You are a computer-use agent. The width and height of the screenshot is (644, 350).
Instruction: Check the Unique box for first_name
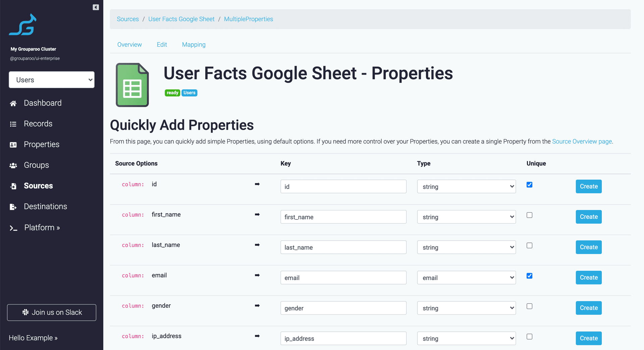[x=529, y=215]
